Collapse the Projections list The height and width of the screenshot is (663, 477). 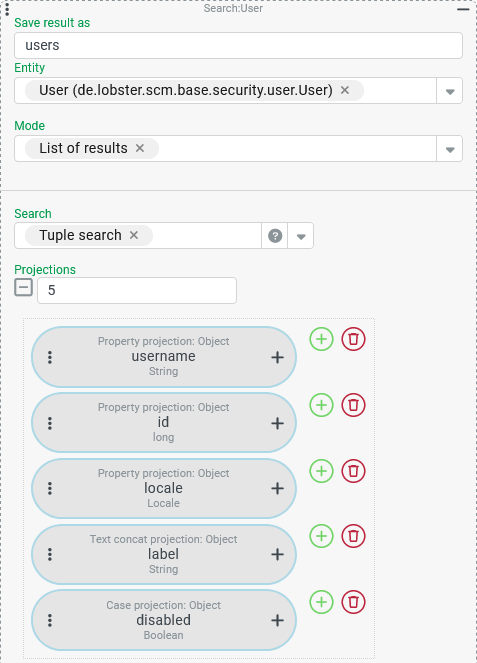[x=24, y=288]
